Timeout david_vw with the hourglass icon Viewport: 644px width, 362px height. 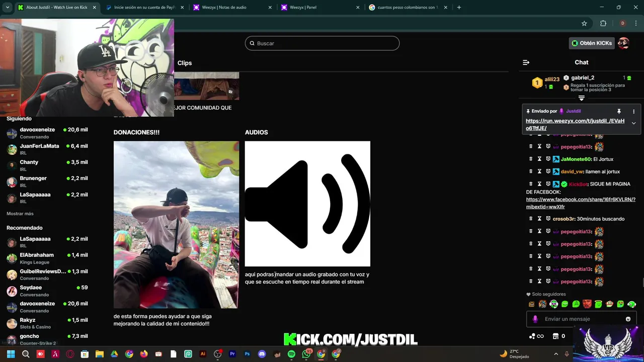click(x=539, y=171)
